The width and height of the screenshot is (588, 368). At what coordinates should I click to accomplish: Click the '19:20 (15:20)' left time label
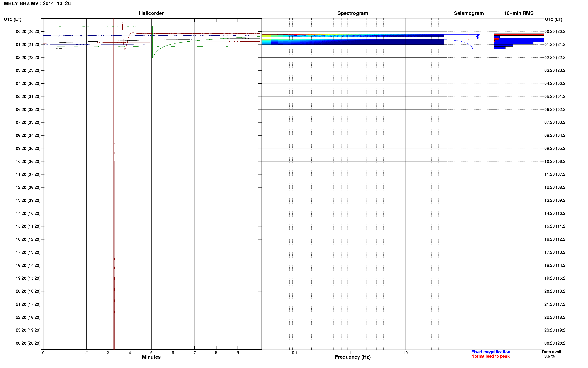[x=28, y=278]
